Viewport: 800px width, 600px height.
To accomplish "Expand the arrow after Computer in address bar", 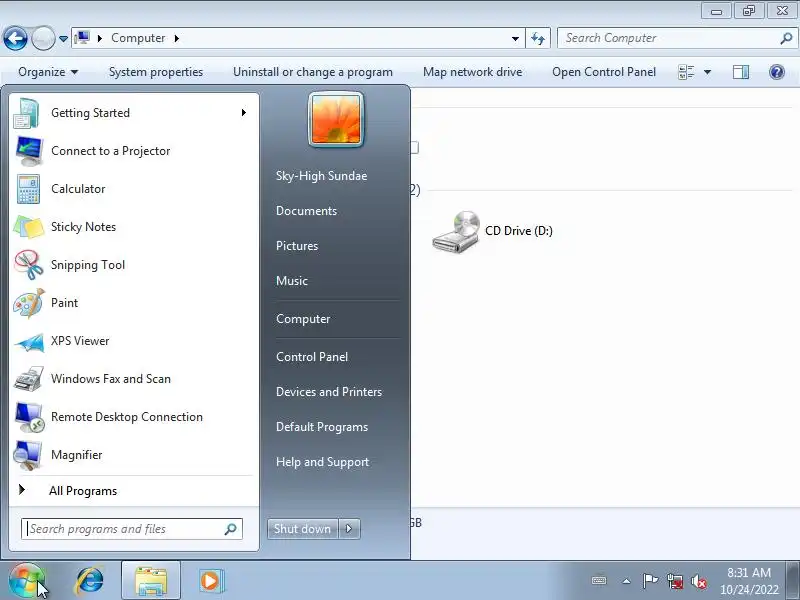I will coord(177,38).
